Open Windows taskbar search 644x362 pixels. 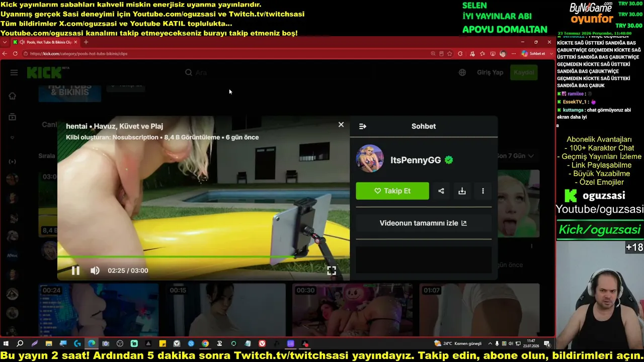point(20,344)
